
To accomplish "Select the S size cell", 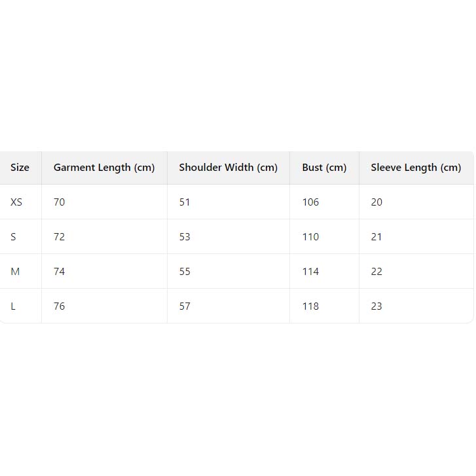I will (13, 237).
